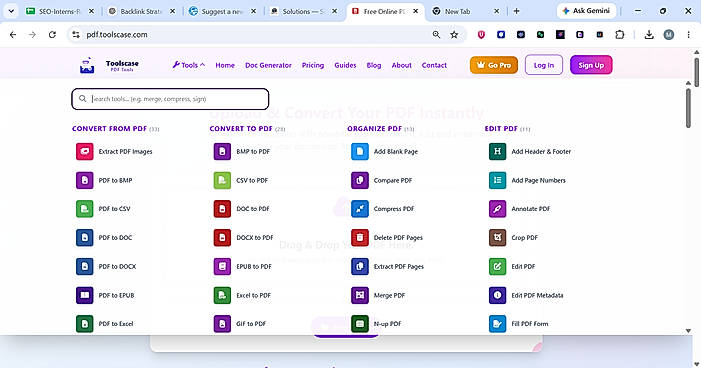Open the Compress PDF icon
This screenshot has height=368, width=701.
click(x=360, y=209)
